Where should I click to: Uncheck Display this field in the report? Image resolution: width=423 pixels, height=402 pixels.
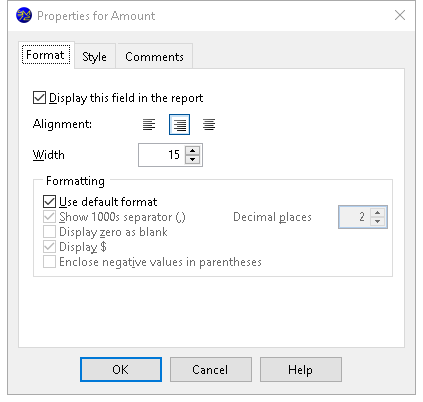pyautogui.click(x=39, y=98)
